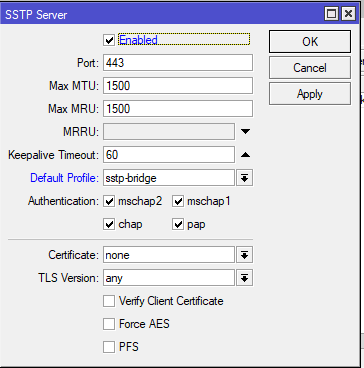364x368 pixels.
Task: Expand the MRRU field with down arrow
Action: [245, 132]
